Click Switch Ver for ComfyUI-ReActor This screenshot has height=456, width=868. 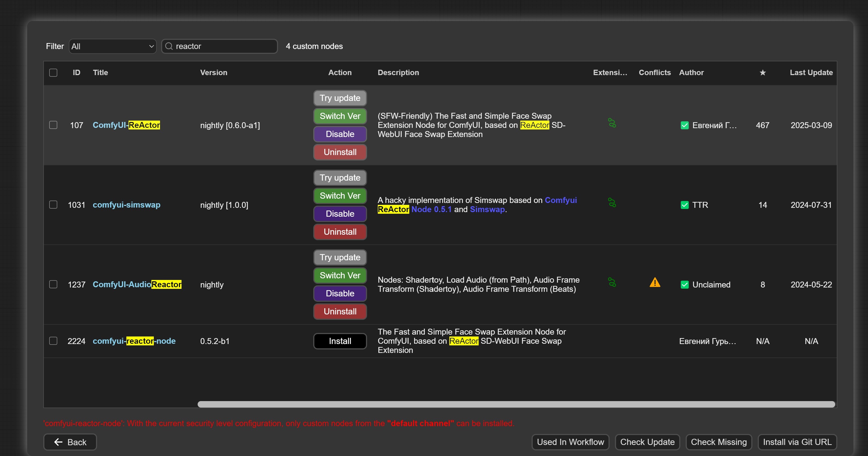click(340, 116)
